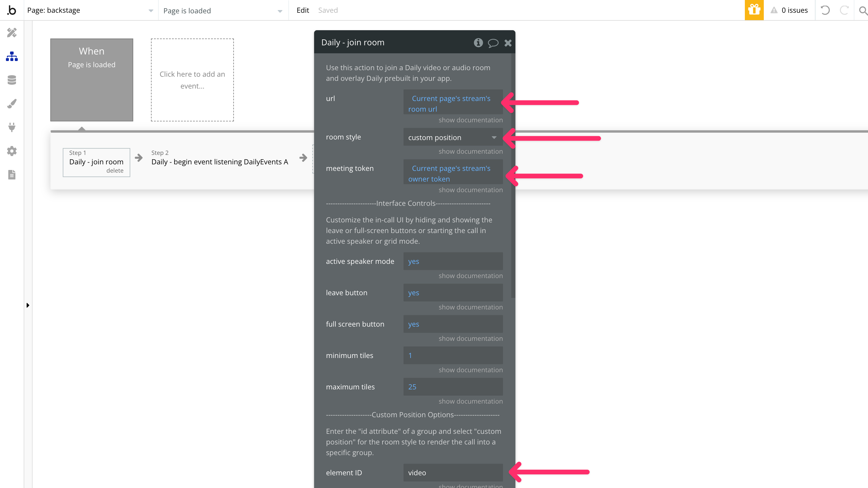
Task: Open the Data tab database icon
Action: click(12, 80)
